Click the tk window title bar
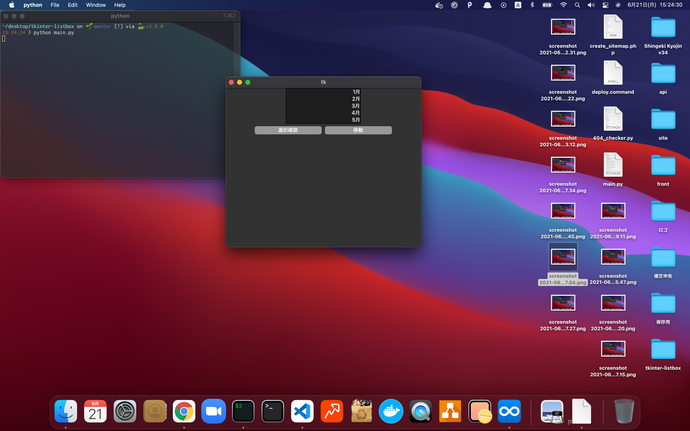Image resolution: width=690 pixels, height=431 pixels. point(323,82)
